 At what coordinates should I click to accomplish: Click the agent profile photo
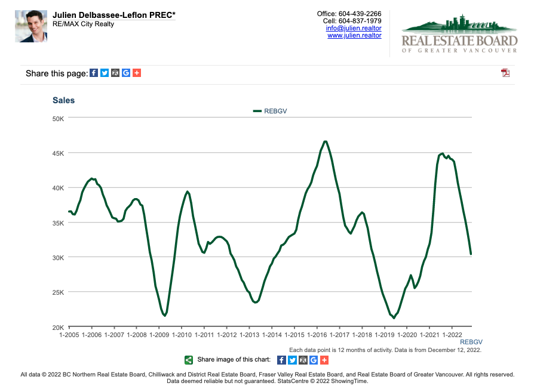coord(31,26)
